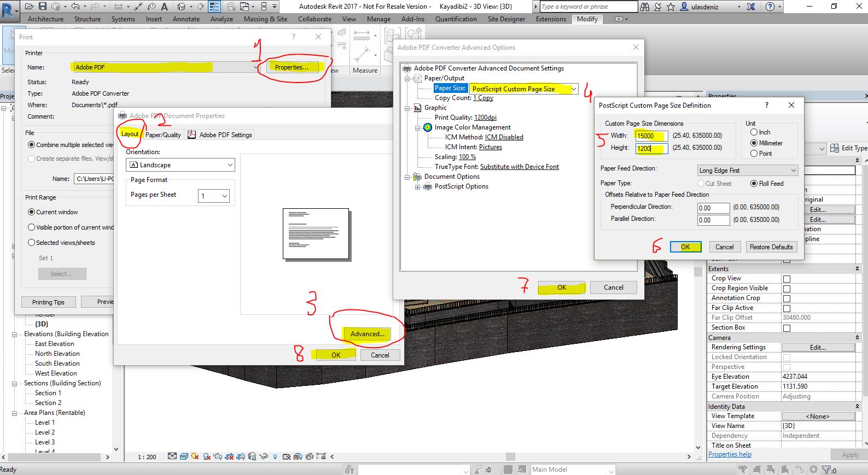The width and height of the screenshot is (868, 475).
Task: Click the Temporary Hide/Isolate glasses icon
Action: point(264,456)
